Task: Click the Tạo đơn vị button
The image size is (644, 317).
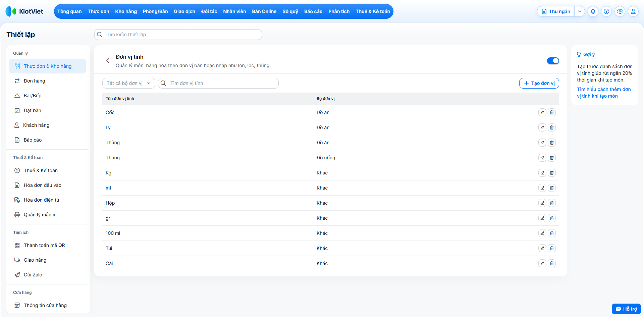Action: pyautogui.click(x=539, y=83)
